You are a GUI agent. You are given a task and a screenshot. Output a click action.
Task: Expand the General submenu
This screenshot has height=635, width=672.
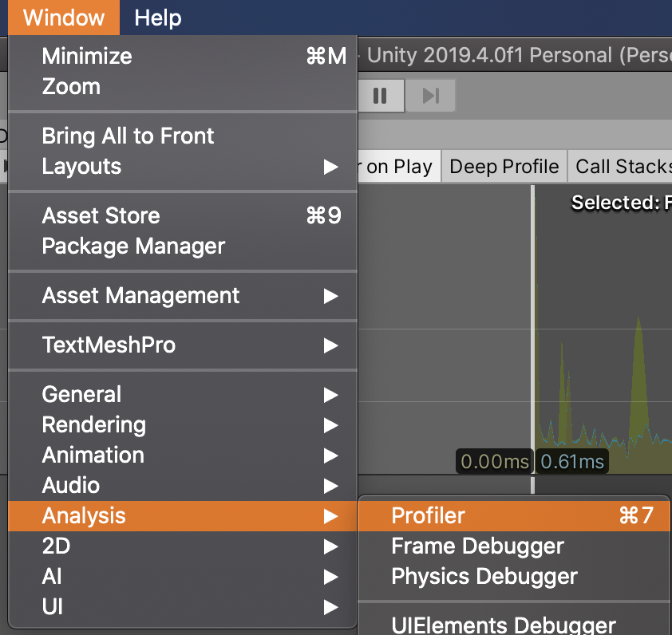click(x=183, y=394)
